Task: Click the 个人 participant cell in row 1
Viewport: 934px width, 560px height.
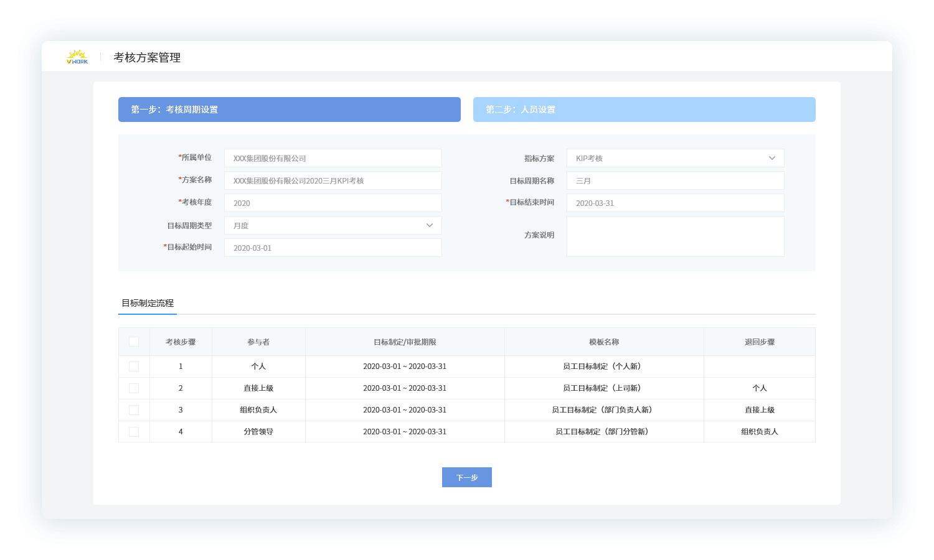Action: [258, 366]
